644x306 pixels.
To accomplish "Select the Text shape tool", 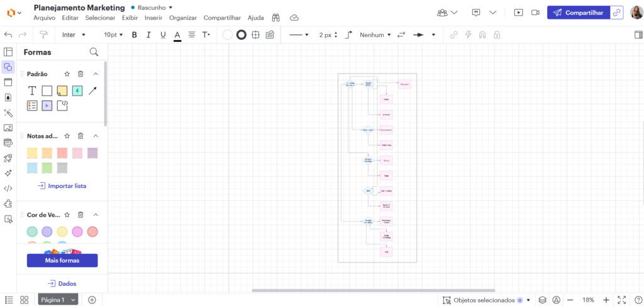I will [x=32, y=90].
